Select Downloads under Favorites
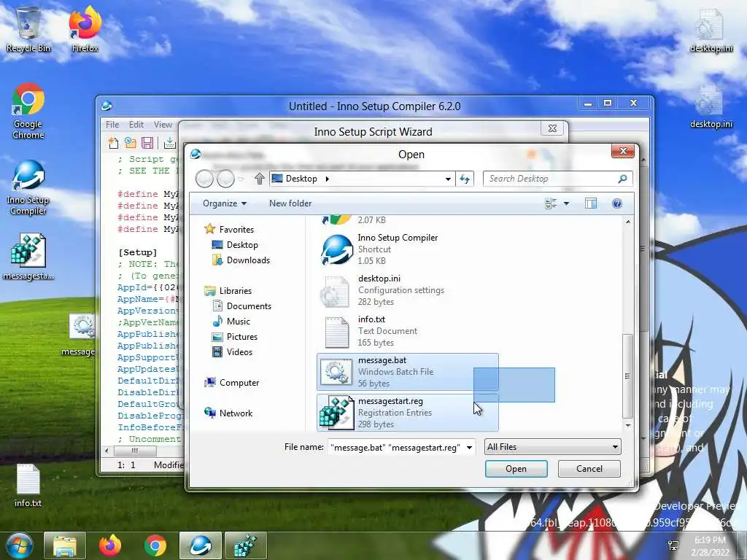This screenshot has height=560, width=747. (241, 260)
